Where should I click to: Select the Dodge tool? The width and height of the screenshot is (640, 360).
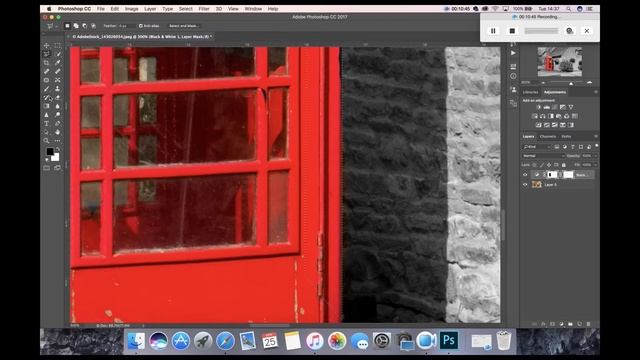(x=58, y=115)
